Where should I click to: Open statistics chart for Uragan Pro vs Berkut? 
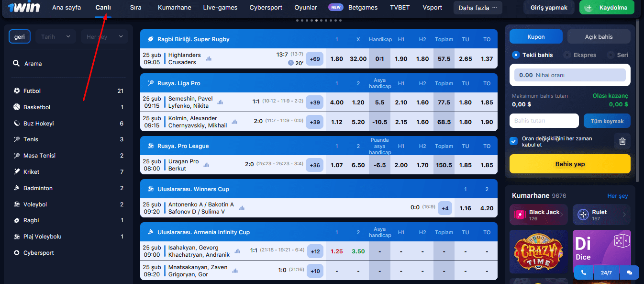(x=206, y=165)
